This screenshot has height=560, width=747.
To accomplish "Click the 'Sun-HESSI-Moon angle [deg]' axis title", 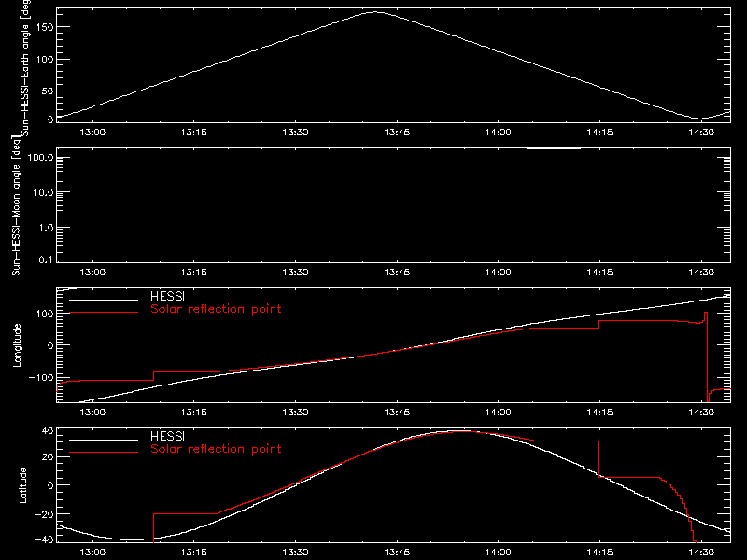I will pyautogui.click(x=17, y=205).
